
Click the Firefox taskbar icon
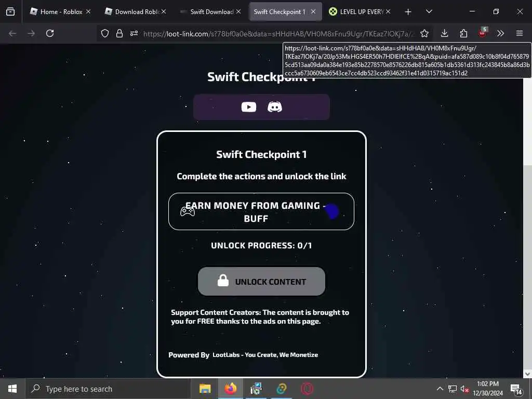[x=230, y=389]
